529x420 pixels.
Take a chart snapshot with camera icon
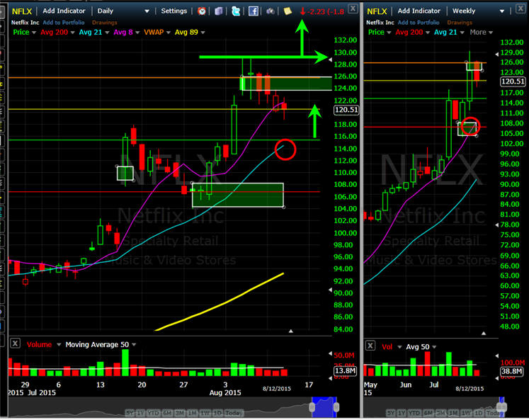[x=271, y=11]
